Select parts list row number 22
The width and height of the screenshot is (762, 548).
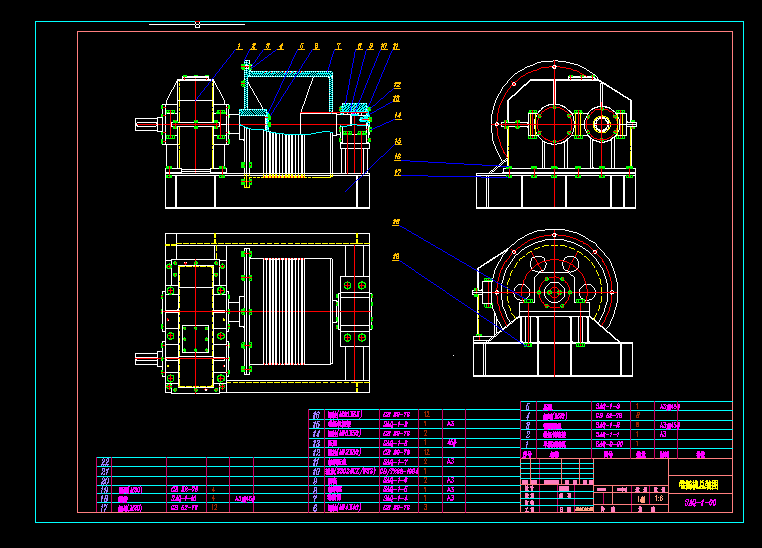coord(104,462)
